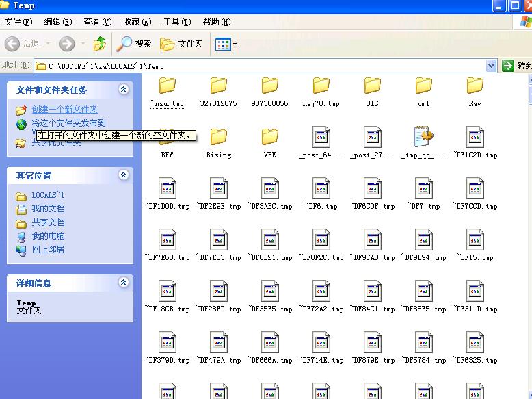This screenshot has width=532, height=399.
Task: Open the 收藏(A) menu
Action: click(x=137, y=22)
